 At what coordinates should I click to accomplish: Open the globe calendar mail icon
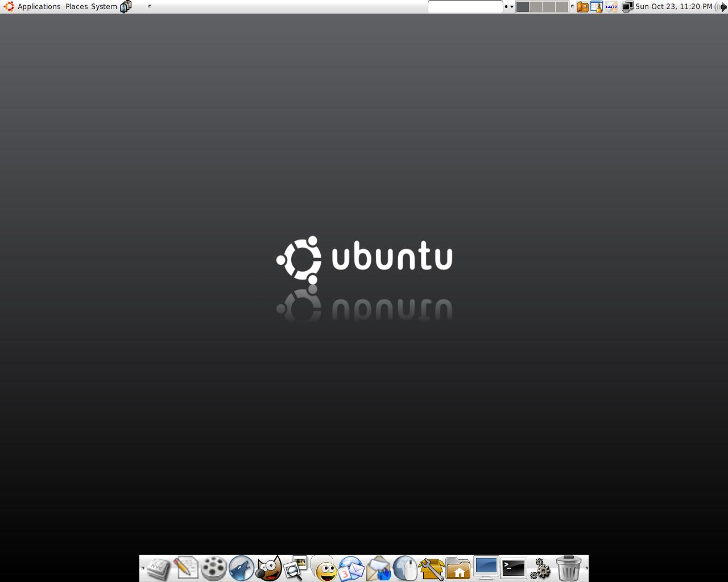pyautogui.click(x=351, y=568)
